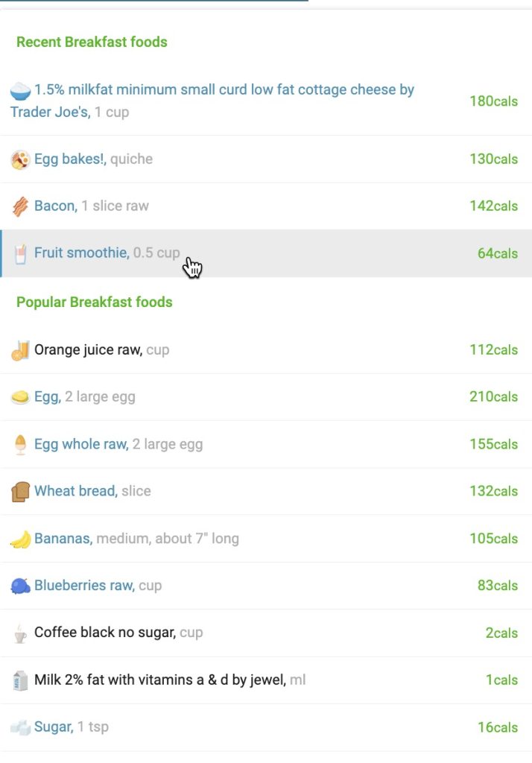
Task: Choose Coffee black no sugar item
Action: click(x=105, y=633)
